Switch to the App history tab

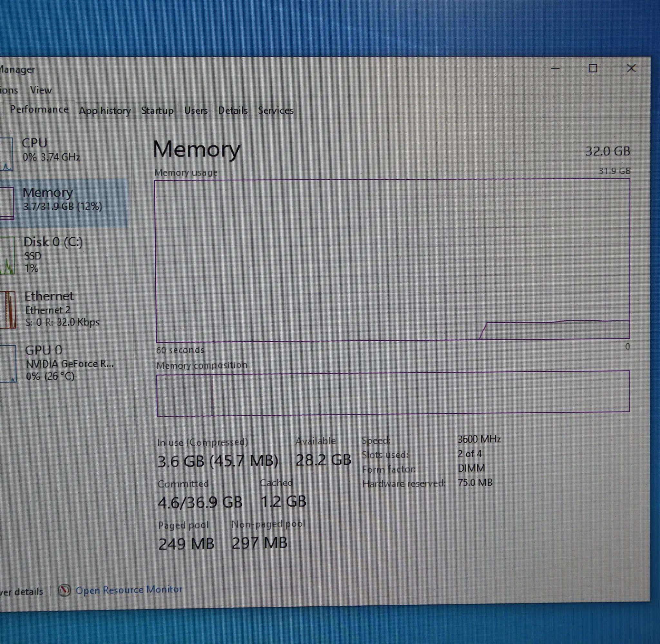coord(105,110)
